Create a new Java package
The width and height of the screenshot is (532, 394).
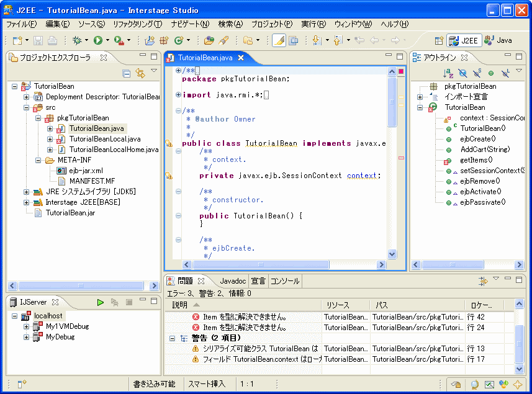[x=165, y=41]
